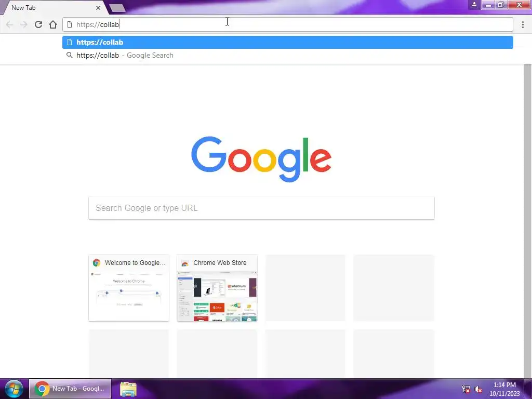The height and width of the screenshot is (399, 532).
Task: Open a new tab with the tab-strip button
Action: 117,8
